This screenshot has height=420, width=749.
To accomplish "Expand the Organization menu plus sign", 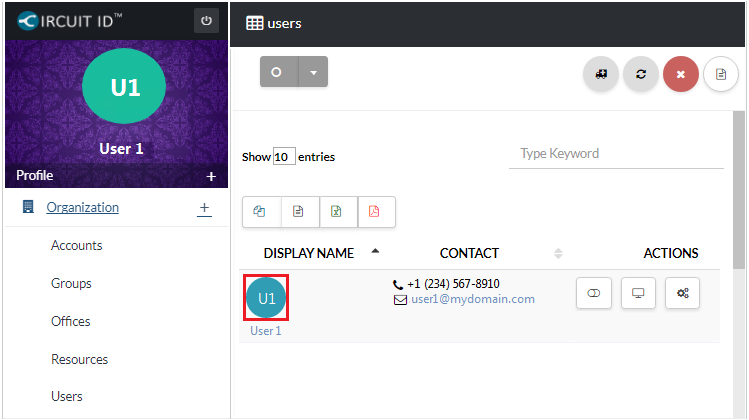I will [x=204, y=208].
